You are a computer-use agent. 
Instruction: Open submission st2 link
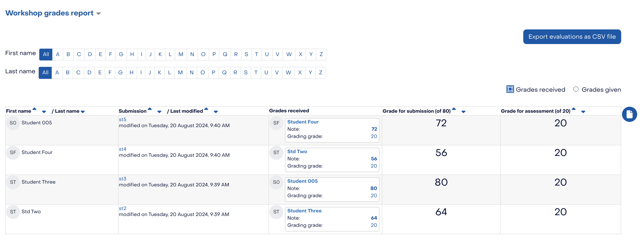[123, 209]
